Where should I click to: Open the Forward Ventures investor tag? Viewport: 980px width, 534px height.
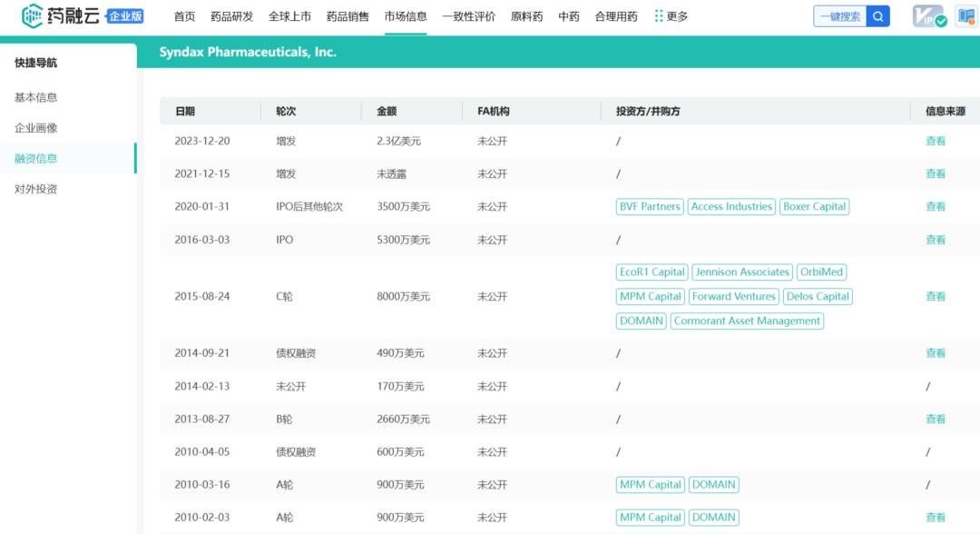pos(734,296)
